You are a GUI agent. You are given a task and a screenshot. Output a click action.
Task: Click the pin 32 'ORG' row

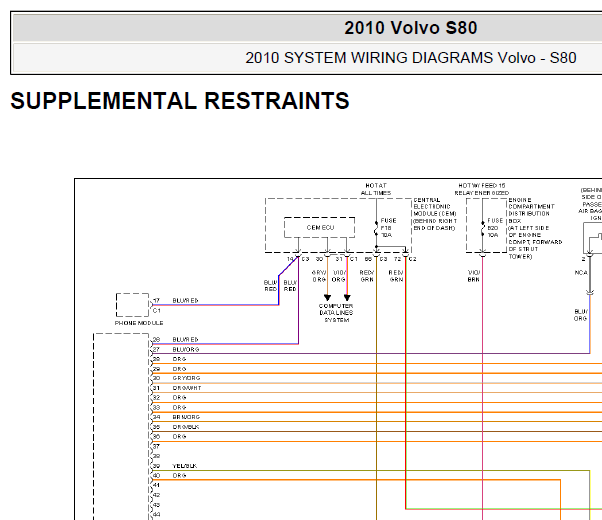170,397
